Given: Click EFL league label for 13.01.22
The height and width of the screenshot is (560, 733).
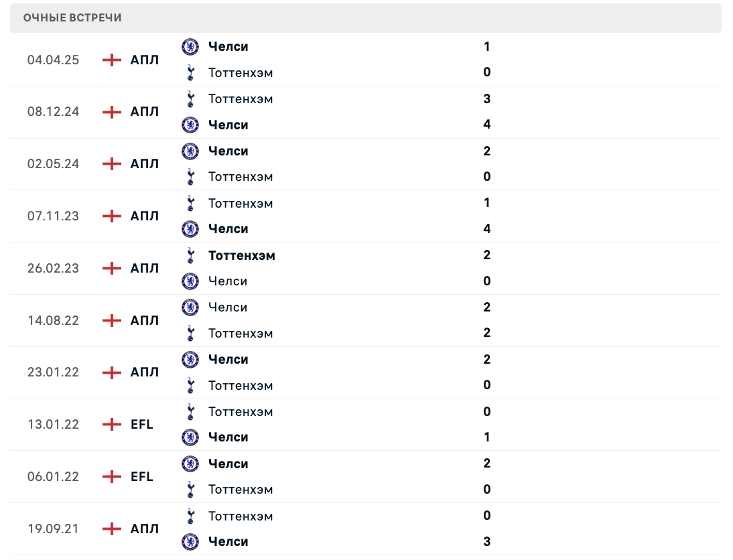Looking at the screenshot, I should (x=142, y=425).
